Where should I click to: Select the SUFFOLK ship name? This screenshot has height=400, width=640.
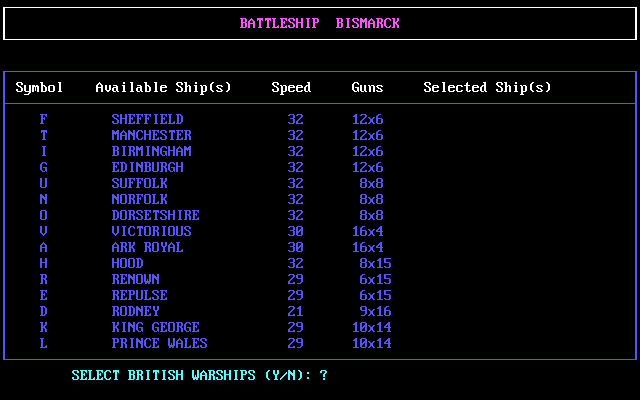140,183
